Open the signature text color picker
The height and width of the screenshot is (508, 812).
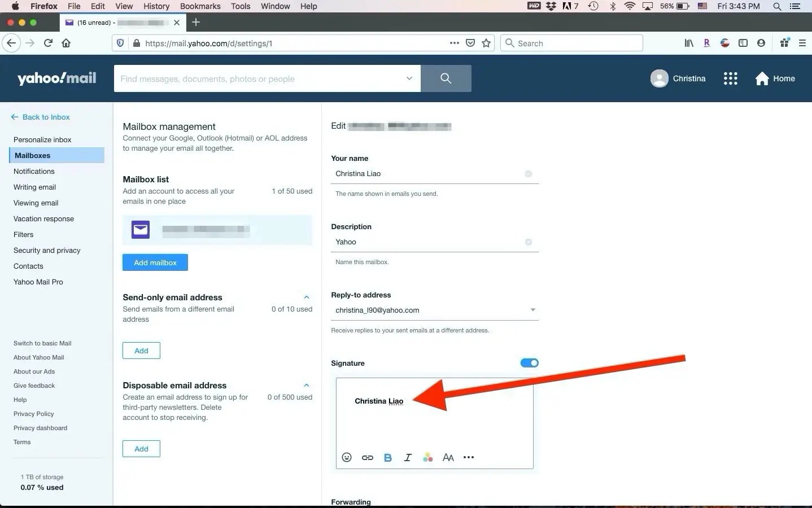[x=428, y=458]
